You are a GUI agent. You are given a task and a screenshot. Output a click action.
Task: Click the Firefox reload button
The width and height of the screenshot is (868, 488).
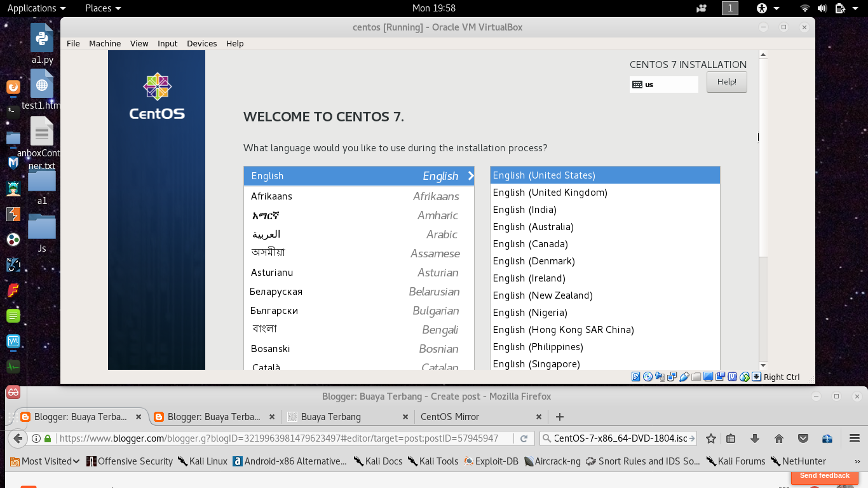click(524, 438)
